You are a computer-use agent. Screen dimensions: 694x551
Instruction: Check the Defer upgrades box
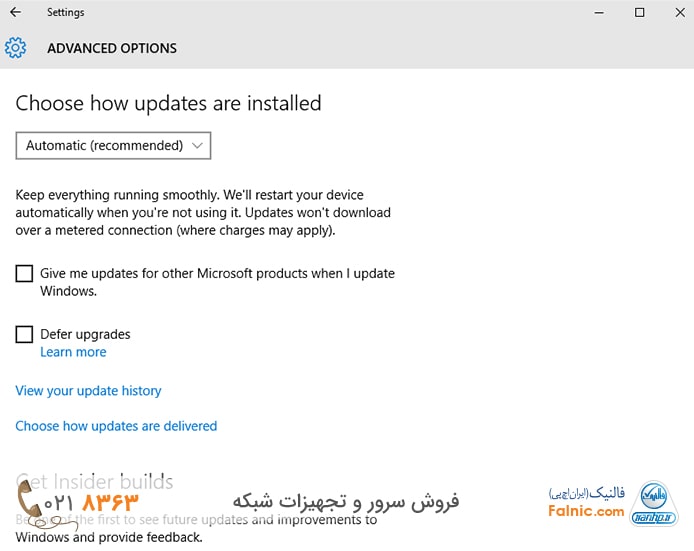coord(25,335)
